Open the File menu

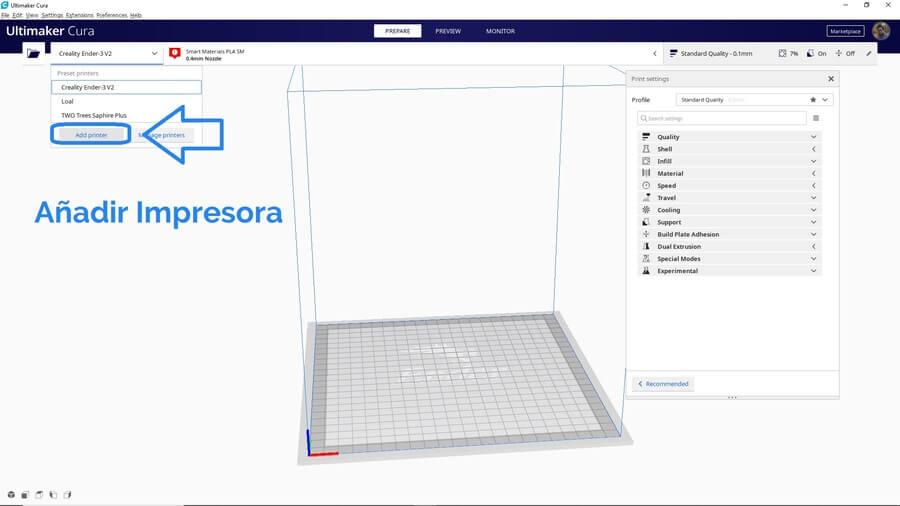[x=5, y=15]
